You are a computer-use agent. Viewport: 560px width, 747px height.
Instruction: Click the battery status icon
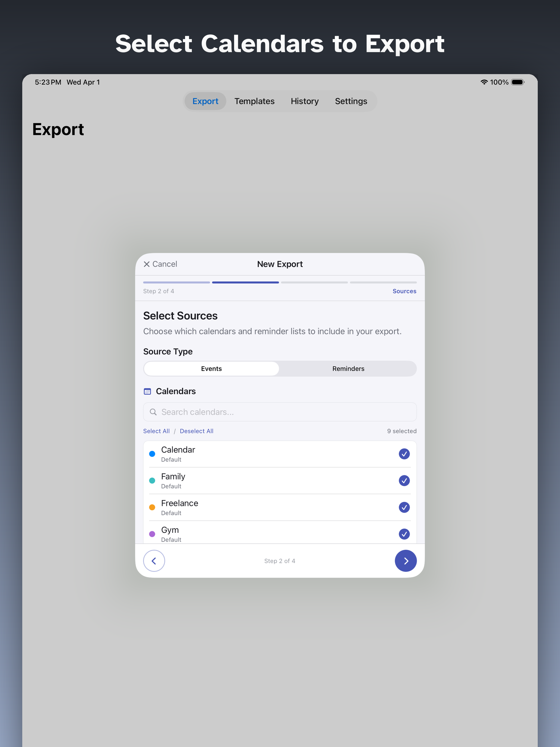point(518,82)
